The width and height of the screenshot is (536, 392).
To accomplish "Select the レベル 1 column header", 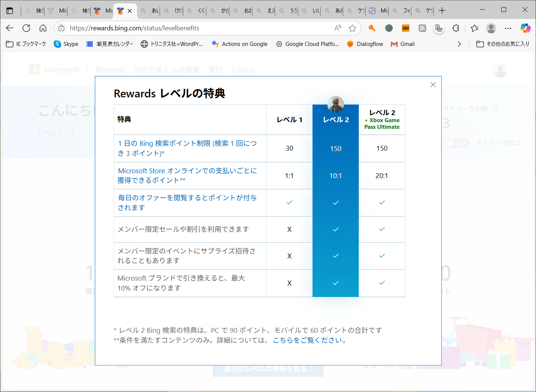I will tap(289, 120).
